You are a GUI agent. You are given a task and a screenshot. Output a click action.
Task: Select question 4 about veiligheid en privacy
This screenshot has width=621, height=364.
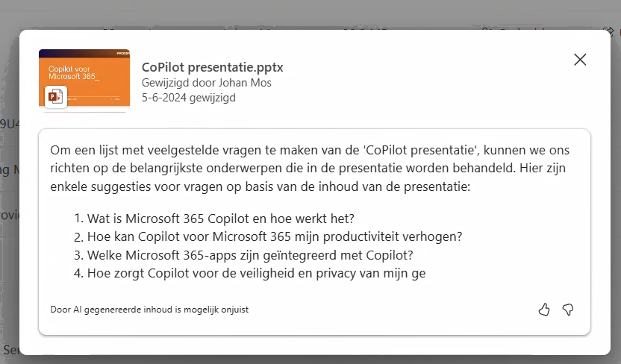(x=249, y=274)
